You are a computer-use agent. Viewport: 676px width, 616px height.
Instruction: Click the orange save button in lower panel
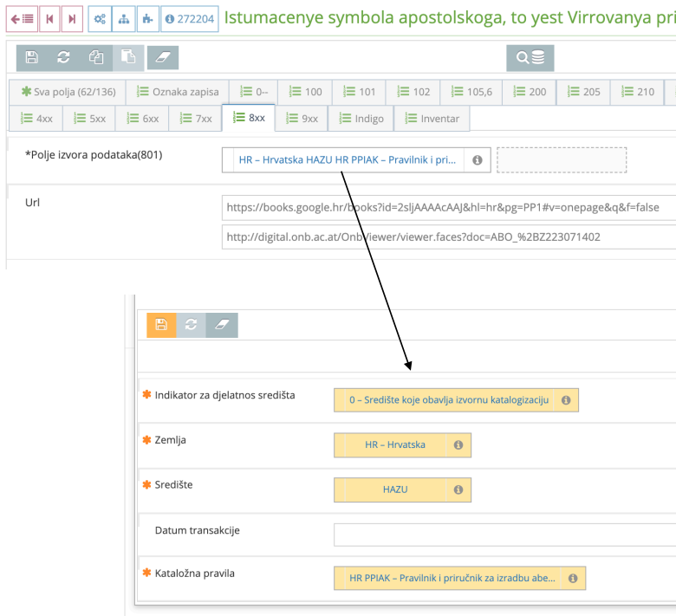161,325
